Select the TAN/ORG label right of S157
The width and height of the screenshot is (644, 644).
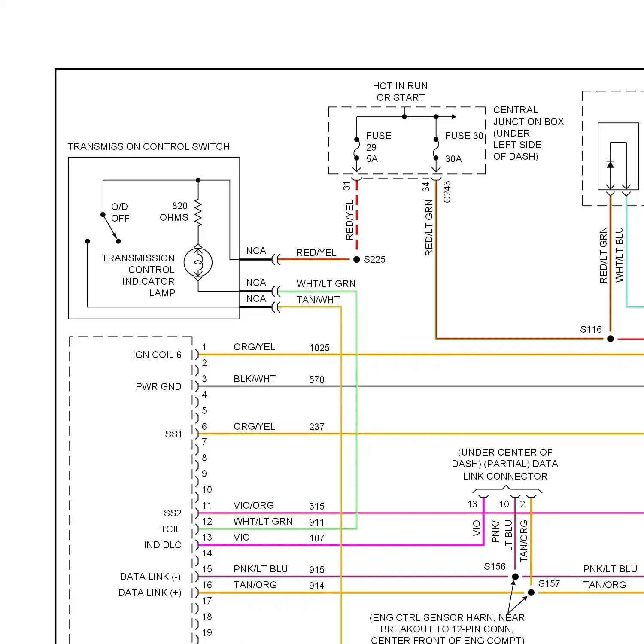605,585
